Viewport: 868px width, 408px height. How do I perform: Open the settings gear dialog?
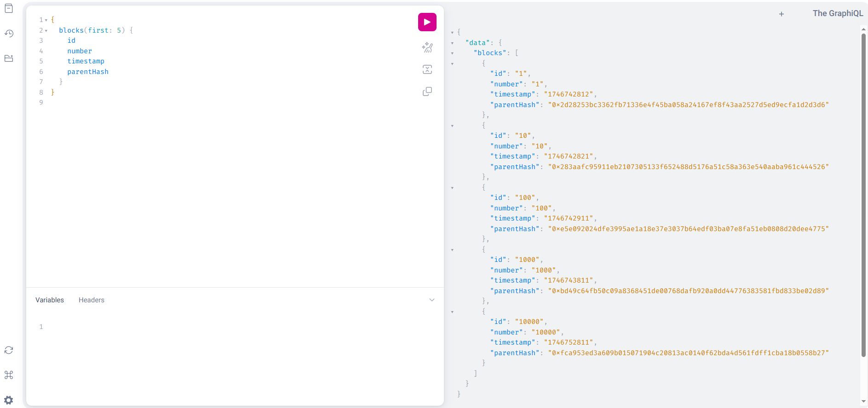9,400
